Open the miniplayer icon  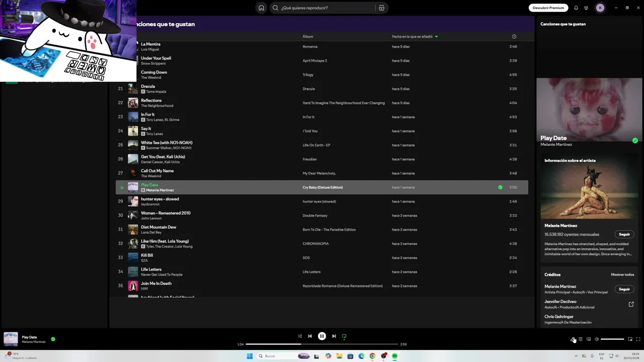tap(630, 339)
